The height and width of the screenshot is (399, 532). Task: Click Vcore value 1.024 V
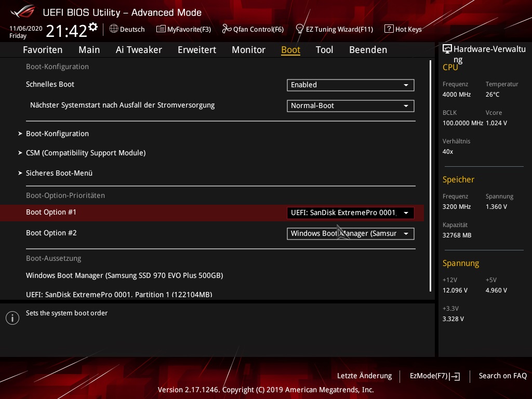pyautogui.click(x=496, y=123)
